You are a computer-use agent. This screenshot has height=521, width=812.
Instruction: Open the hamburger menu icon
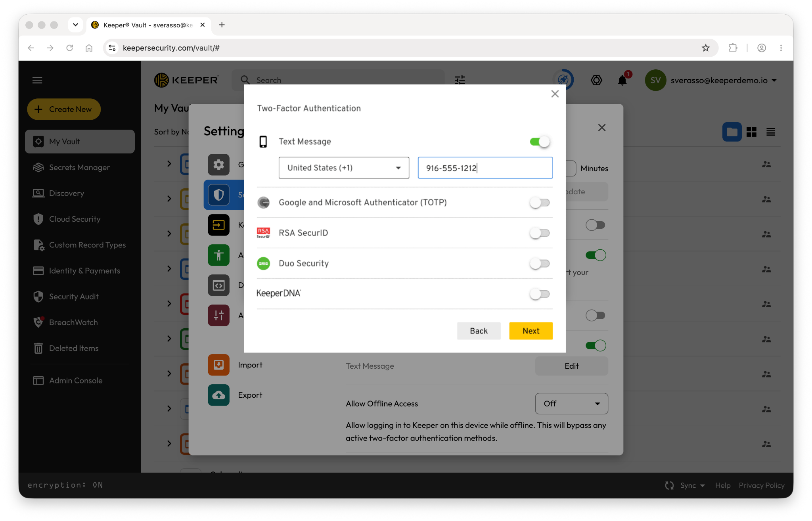(37, 80)
